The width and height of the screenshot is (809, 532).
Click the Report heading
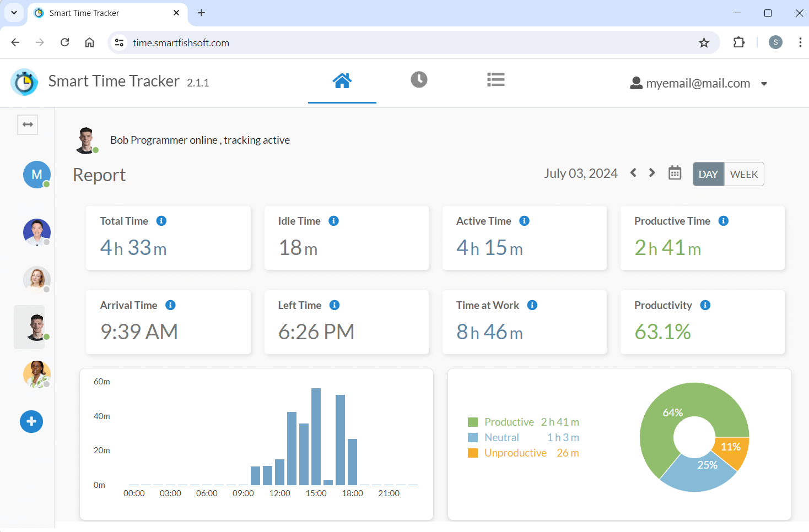(99, 175)
